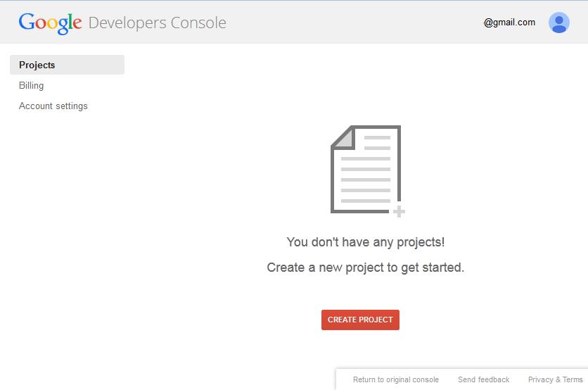Go to Account settings
Image resolution: width=588 pixels, height=390 pixels.
pyautogui.click(x=53, y=106)
